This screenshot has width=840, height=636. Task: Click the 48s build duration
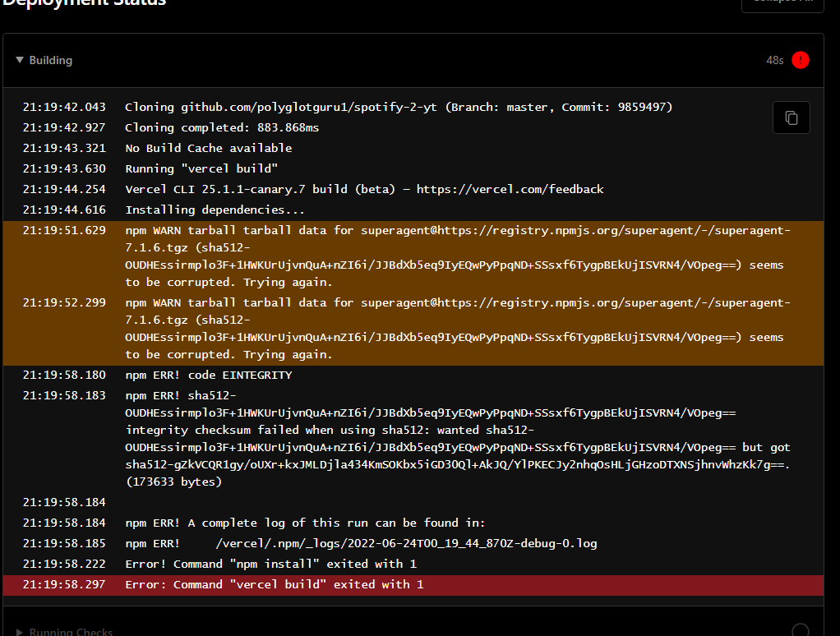pyautogui.click(x=774, y=60)
